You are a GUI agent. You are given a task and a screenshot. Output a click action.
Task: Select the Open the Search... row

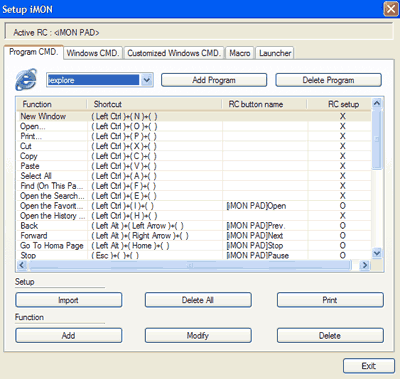[x=194, y=196]
